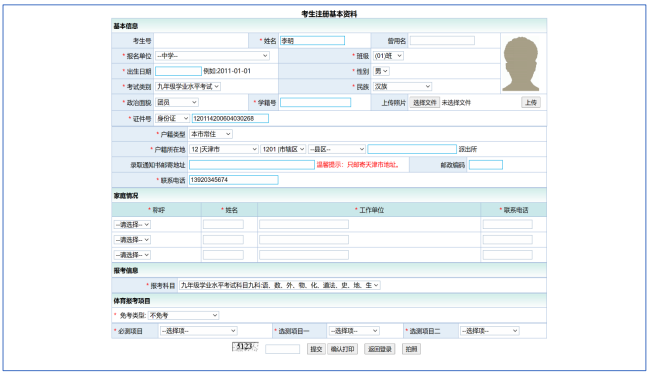Open the 性别 gender dropdown
Image resolution: width=649 pixels, height=374 pixels.
(x=381, y=71)
